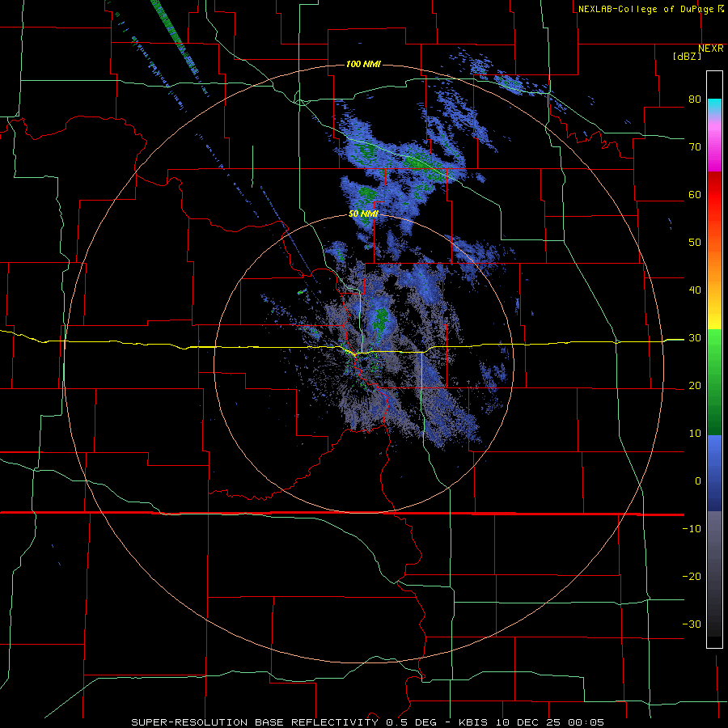Click the -20 value on dBZ scale

pos(692,577)
